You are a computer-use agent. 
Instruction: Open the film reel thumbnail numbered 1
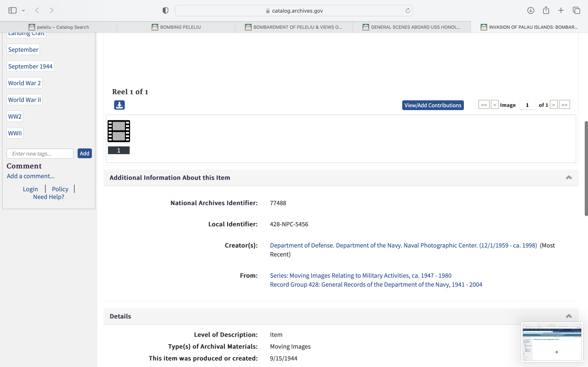[119, 131]
